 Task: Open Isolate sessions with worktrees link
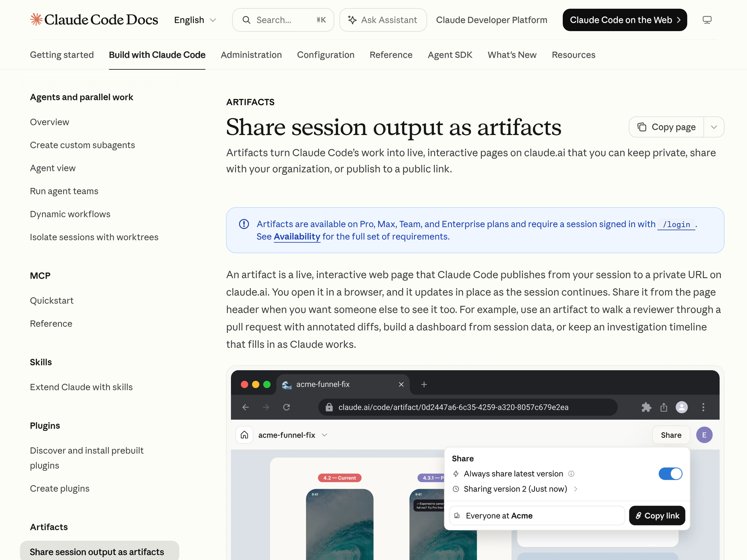tap(94, 237)
